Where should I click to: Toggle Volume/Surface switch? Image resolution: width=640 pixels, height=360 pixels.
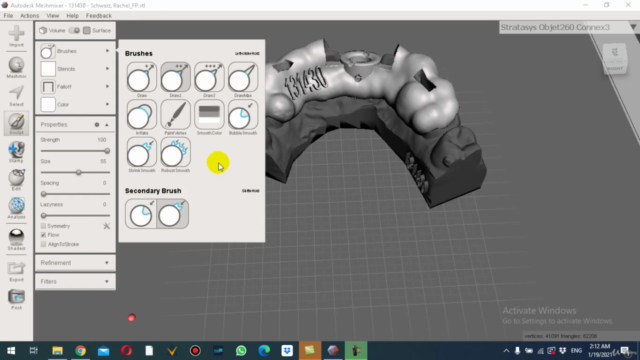tap(74, 31)
